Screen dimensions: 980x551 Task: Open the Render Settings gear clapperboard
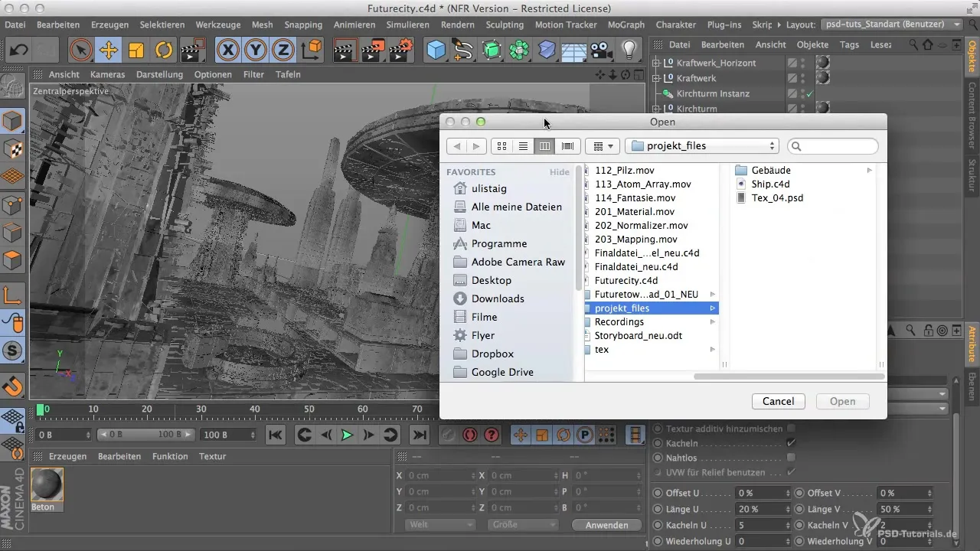tap(400, 51)
